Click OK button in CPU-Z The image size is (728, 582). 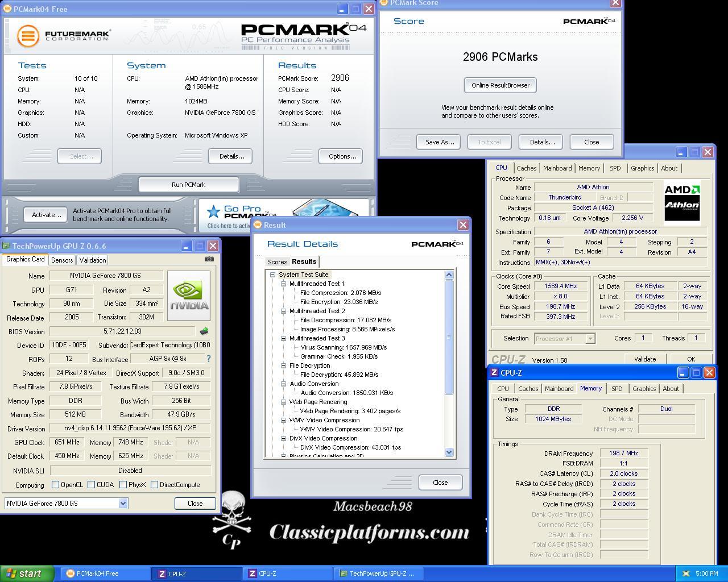691,359
